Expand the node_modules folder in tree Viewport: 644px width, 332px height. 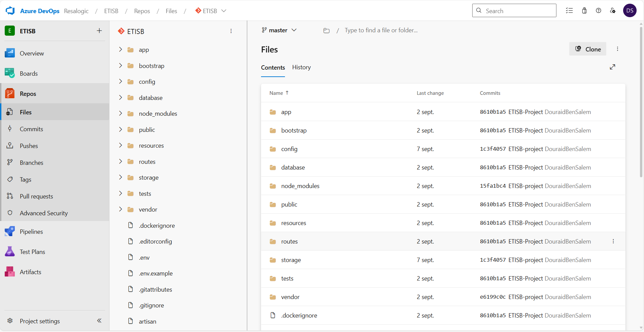(120, 113)
